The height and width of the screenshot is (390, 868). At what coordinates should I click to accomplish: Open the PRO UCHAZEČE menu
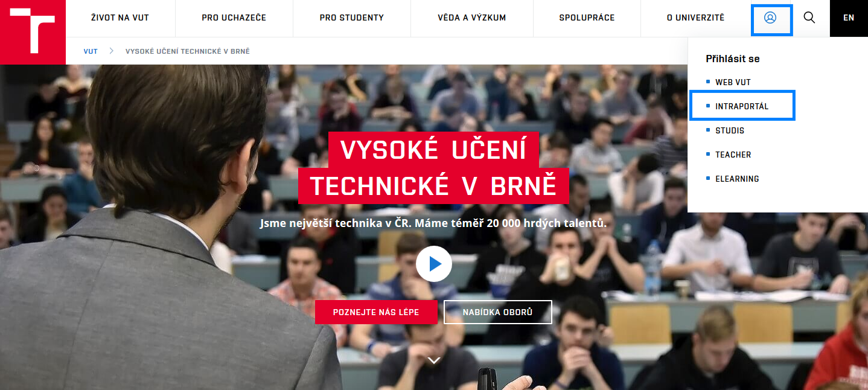tap(234, 18)
